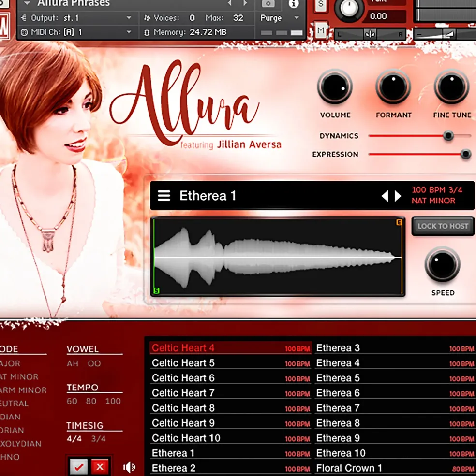Select Celtic Heart 4 phrase
Viewport: 476px width, 476px height.
(231, 348)
